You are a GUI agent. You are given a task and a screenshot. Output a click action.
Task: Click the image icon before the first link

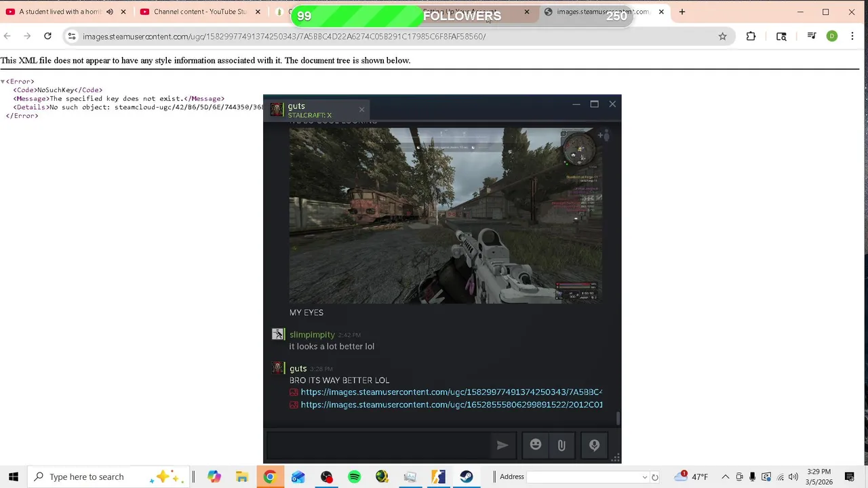point(294,392)
